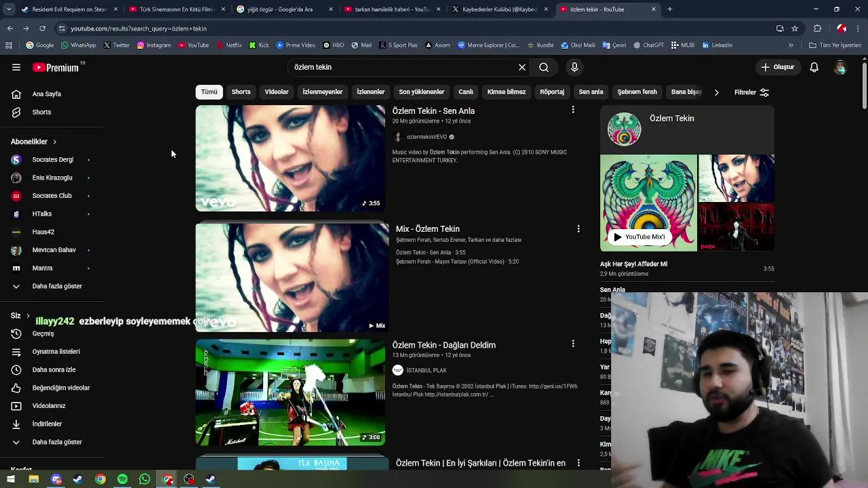Image resolution: width=868 pixels, height=488 pixels.
Task: Click the Oluştur create button
Action: 777,67
